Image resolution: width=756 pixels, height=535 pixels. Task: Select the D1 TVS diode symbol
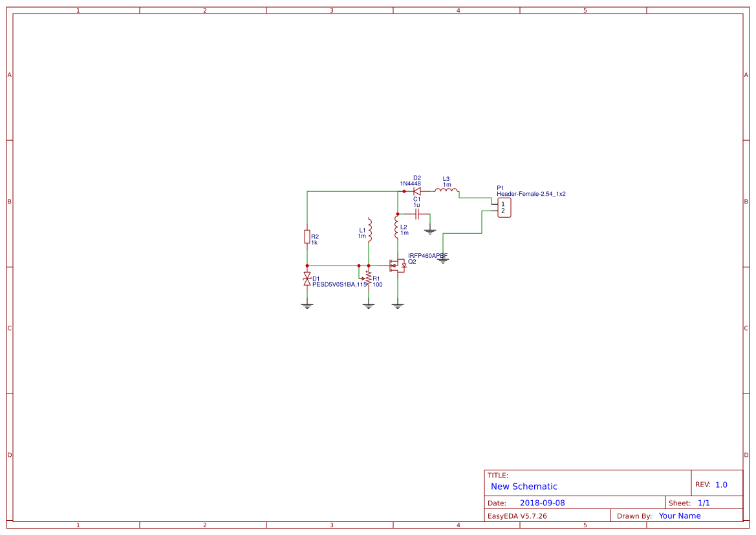[307, 279]
